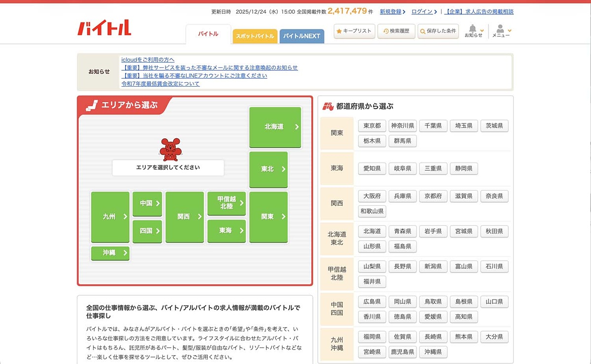Choose 愛知県 prefecture button
This screenshot has width=591, height=364.
(372, 169)
